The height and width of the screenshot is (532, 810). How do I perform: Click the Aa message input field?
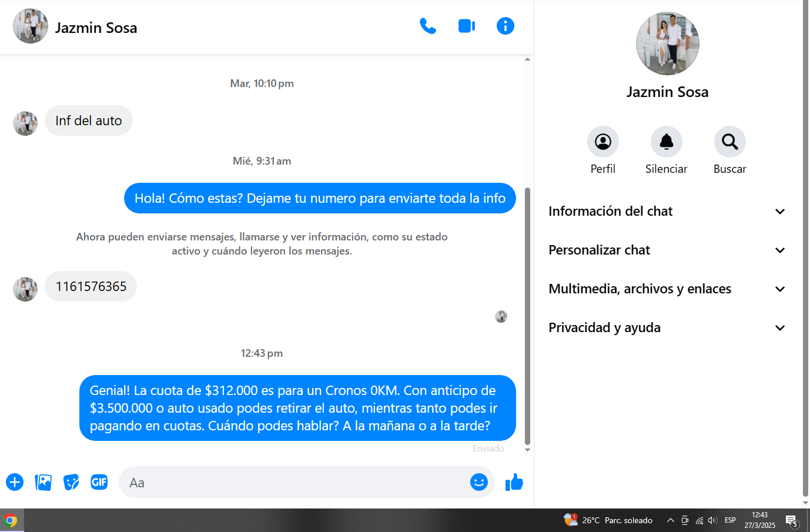click(294, 483)
